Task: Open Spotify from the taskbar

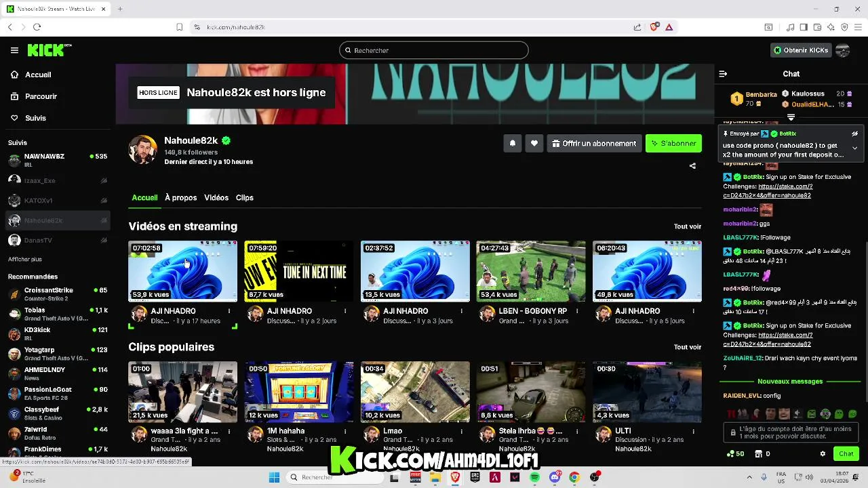Action: pyautogui.click(x=534, y=477)
